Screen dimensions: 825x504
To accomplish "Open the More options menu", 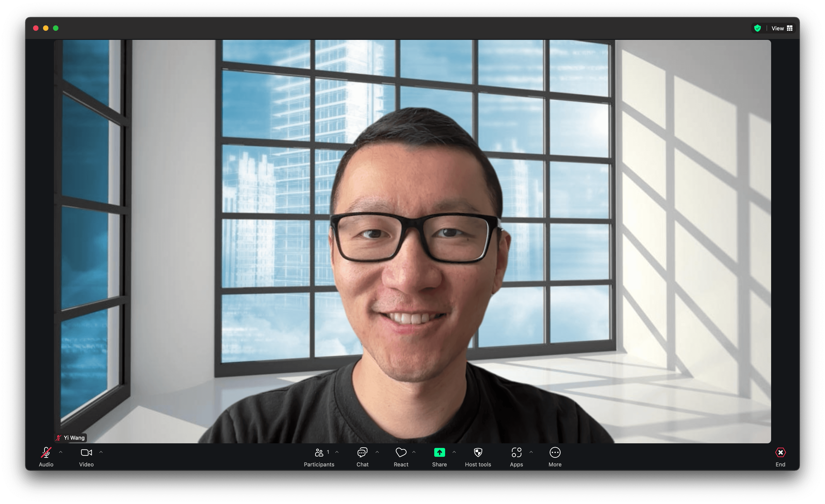I will coord(555,457).
